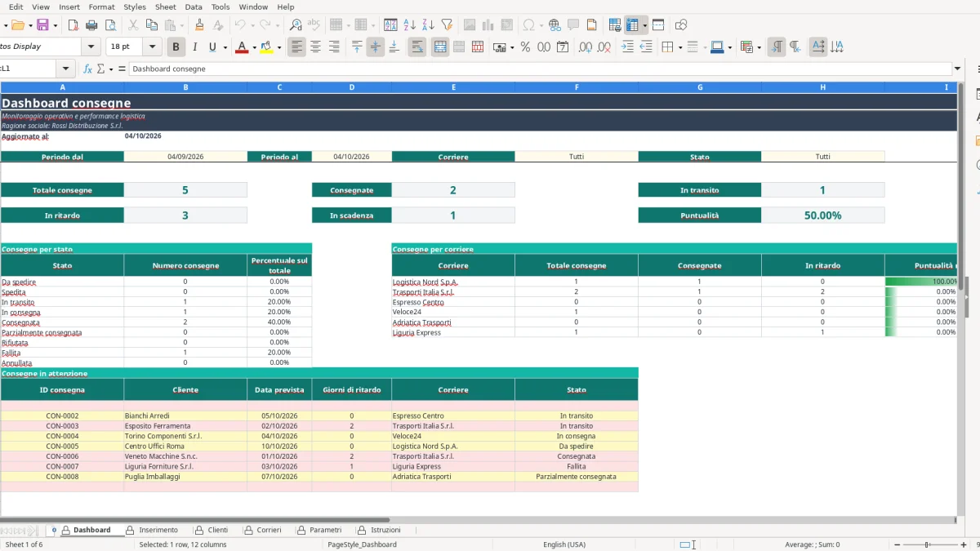
Task: Open the Freeze Rows and Columns dropdown arrow
Action: pyautogui.click(x=645, y=25)
